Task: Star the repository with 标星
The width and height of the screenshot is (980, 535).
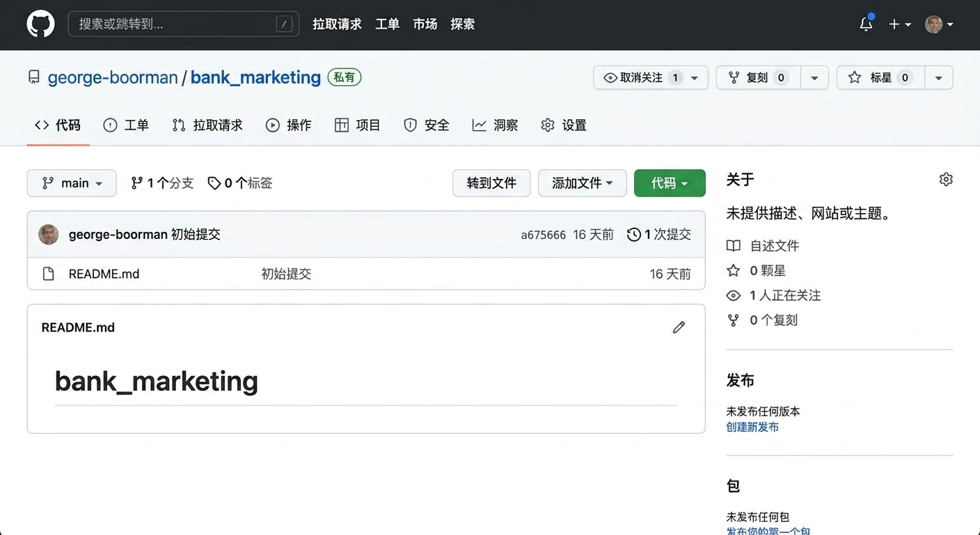Action: tap(880, 77)
